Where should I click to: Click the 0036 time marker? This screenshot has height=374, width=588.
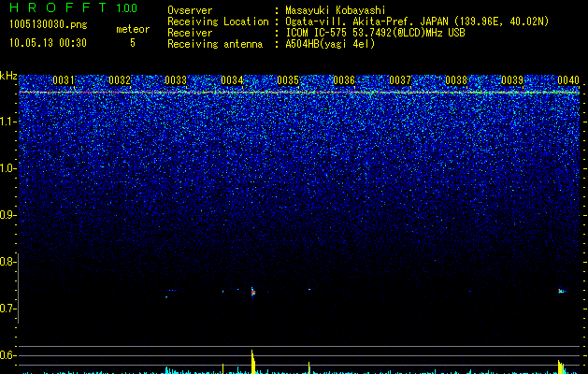point(344,80)
